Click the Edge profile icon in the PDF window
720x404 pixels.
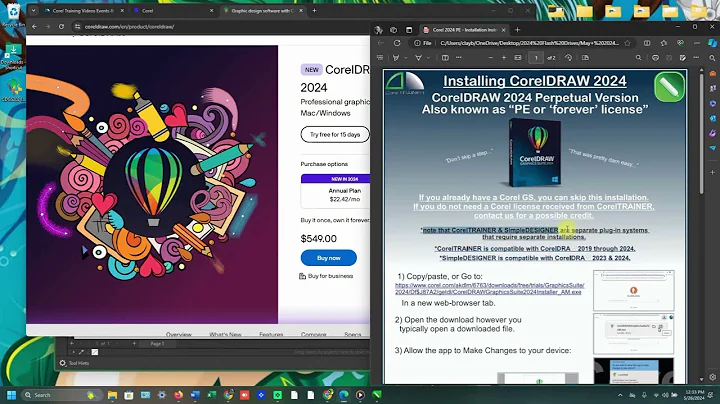tap(378, 30)
